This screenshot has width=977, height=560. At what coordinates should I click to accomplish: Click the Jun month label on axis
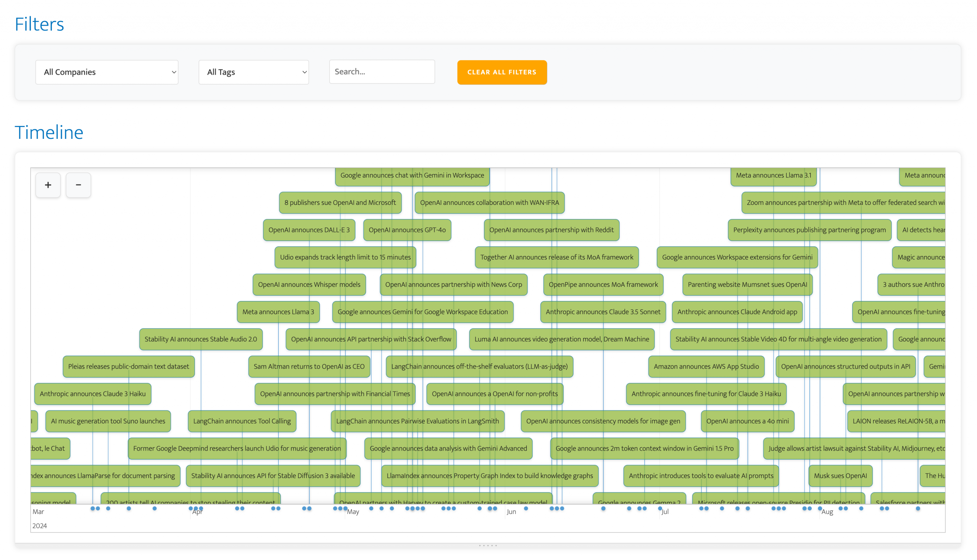511,512
